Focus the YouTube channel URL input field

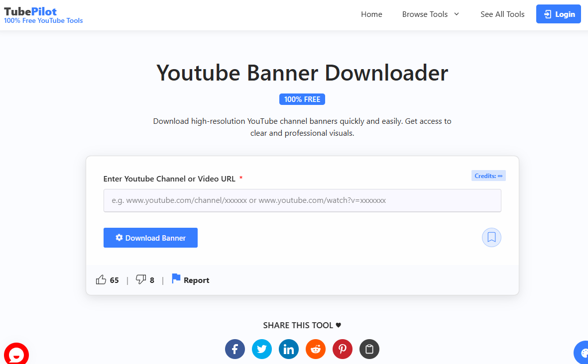(302, 200)
